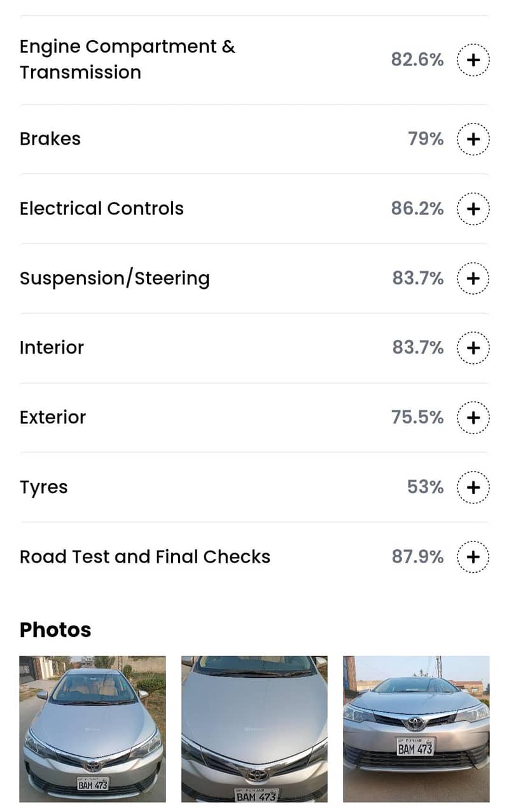This screenshot has width=509, height=812.
Task: Select the Brakes row label
Action: [50, 139]
